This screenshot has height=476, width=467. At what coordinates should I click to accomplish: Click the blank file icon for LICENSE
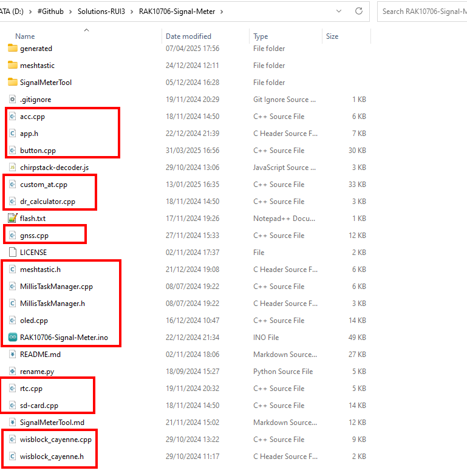click(13, 253)
